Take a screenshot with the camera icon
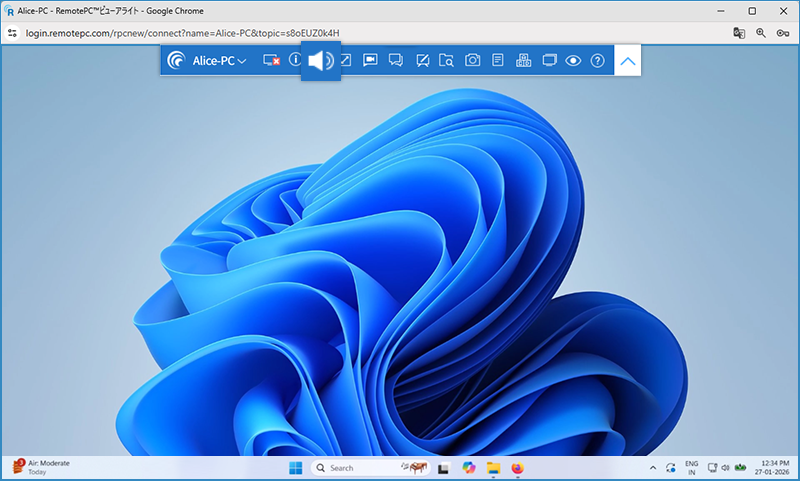 coord(472,60)
